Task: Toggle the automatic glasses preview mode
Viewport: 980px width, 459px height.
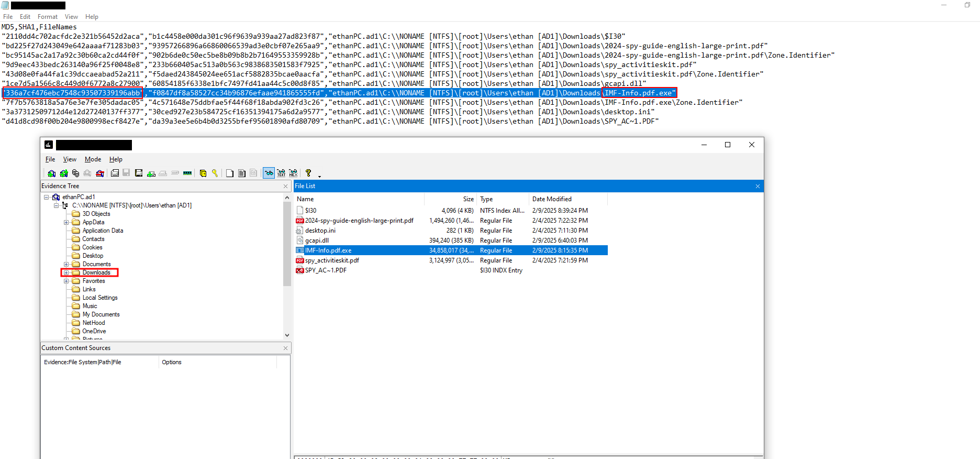Action: [269, 173]
